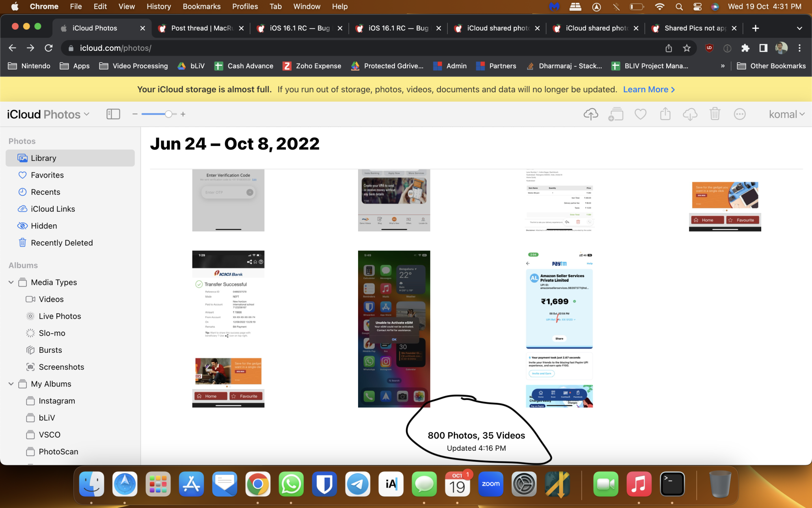Open the Video Processing bookmarks folder
The height and width of the screenshot is (508, 812).
pyautogui.click(x=134, y=66)
